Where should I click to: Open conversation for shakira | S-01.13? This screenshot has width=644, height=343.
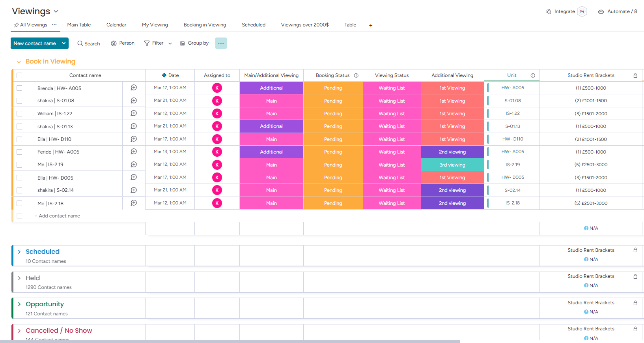[134, 126]
